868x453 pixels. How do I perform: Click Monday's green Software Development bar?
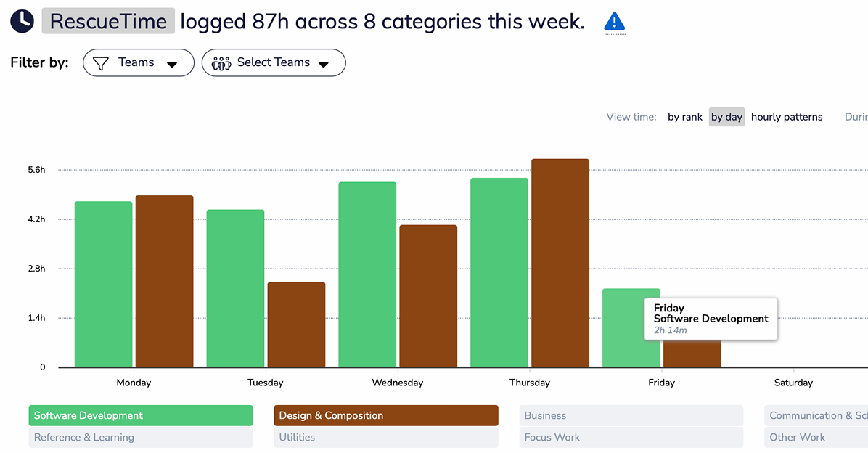point(104,284)
